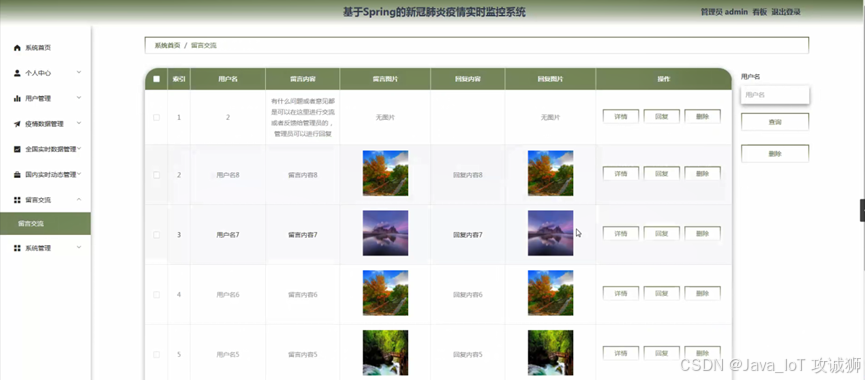Open the 系统首页 breadcrumb link
The image size is (865, 380).
(x=167, y=45)
